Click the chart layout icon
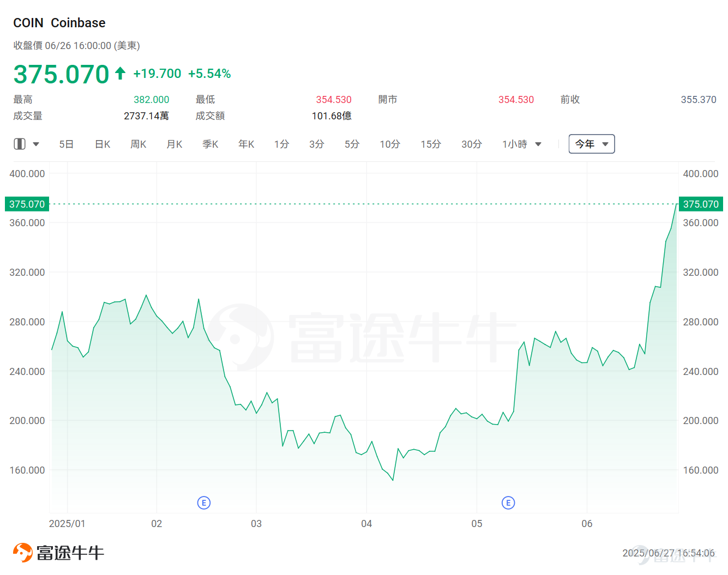This screenshot has width=728, height=575. [20, 144]
